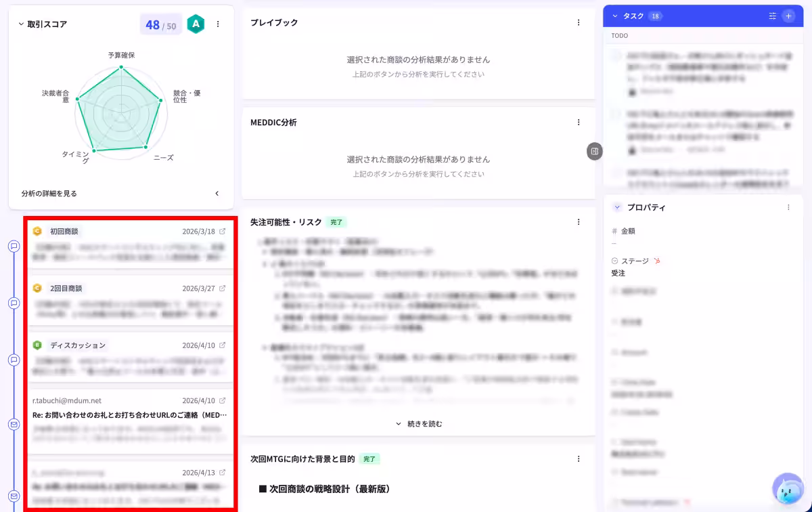Open 分析の詳細を見る link

click(x=49, y=194)
